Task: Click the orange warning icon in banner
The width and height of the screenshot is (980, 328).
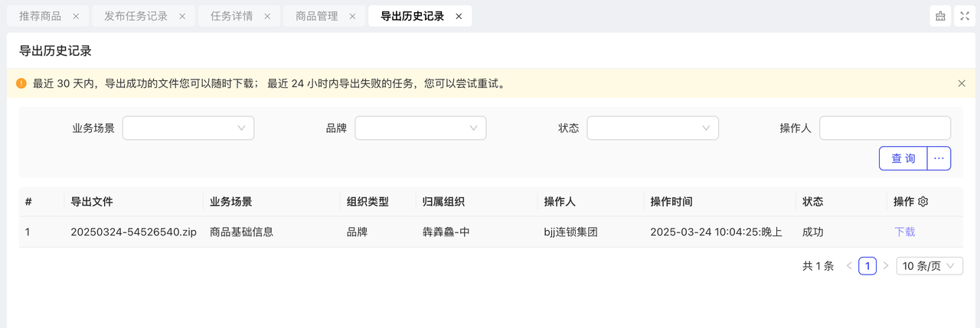Action: click(x=21, y=83)
